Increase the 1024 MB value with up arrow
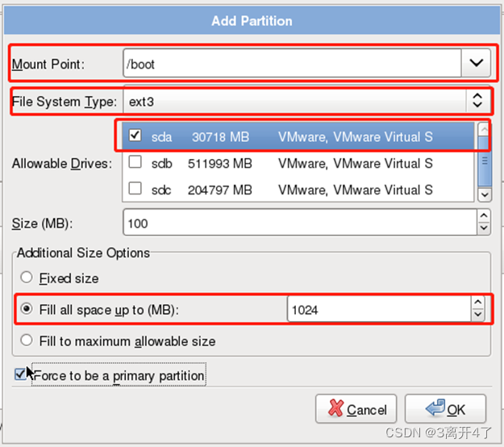Viewport: 504px width, 447px height. (x=478, y=303)
